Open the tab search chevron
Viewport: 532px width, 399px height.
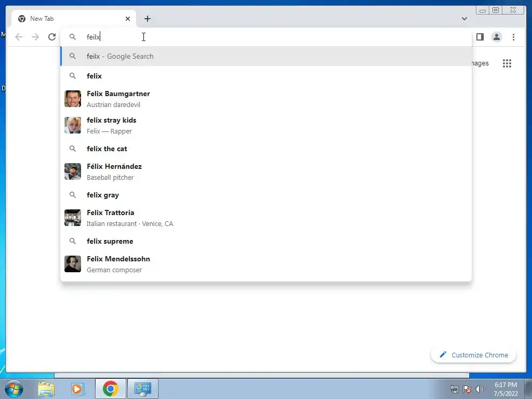click(464, 19)
